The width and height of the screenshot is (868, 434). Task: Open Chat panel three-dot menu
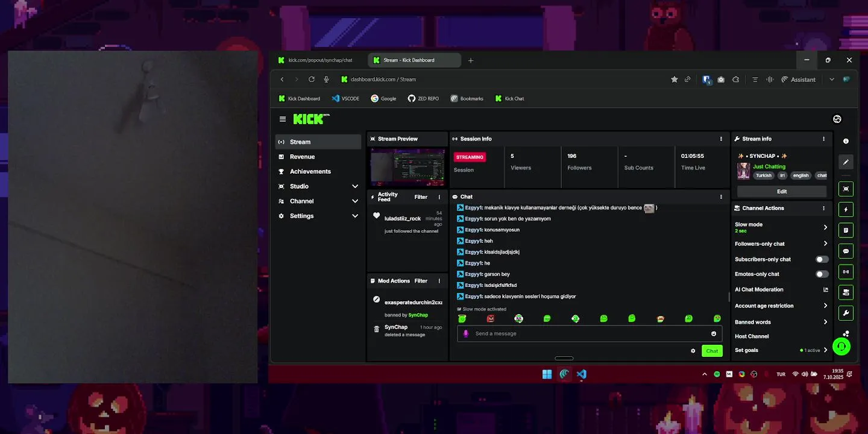[x=721, y=197]
